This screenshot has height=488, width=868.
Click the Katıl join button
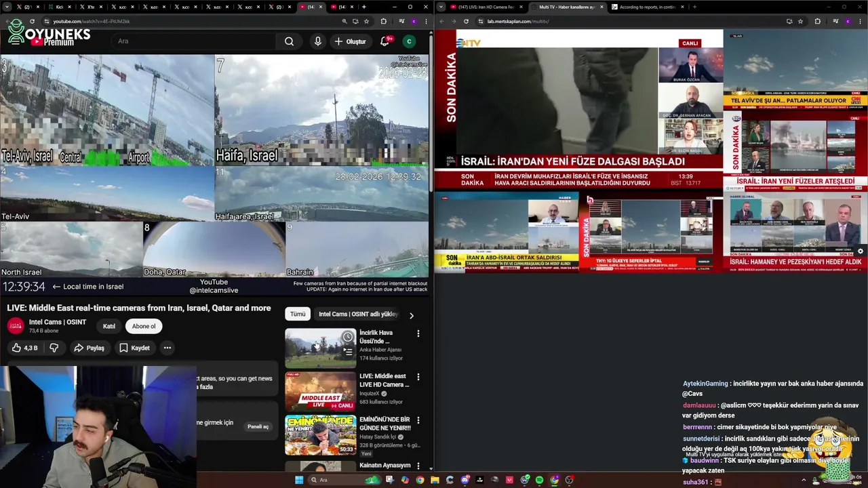[108, 326]
